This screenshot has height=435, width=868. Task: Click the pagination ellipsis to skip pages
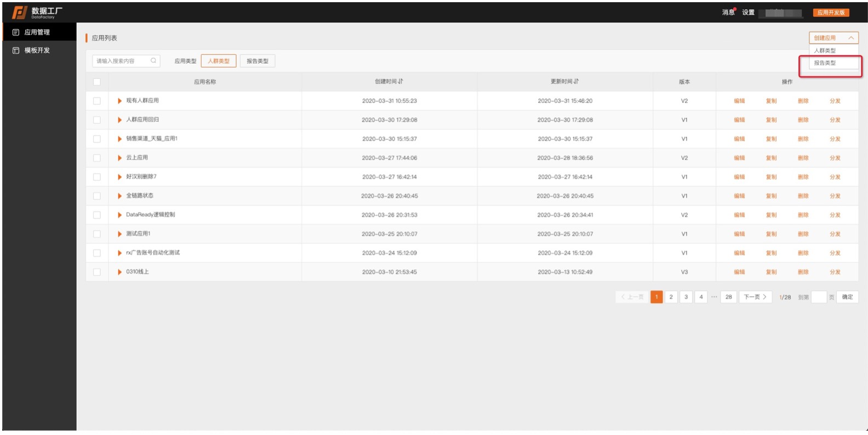click(714, 297)
